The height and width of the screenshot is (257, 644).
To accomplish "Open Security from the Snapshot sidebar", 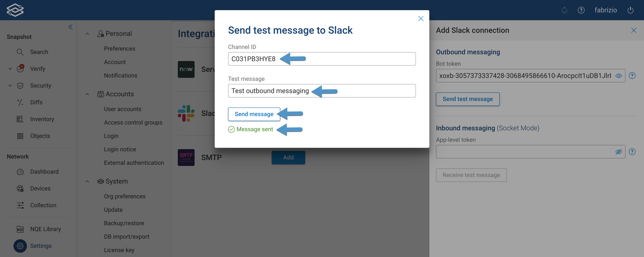I will coord(21,86).
